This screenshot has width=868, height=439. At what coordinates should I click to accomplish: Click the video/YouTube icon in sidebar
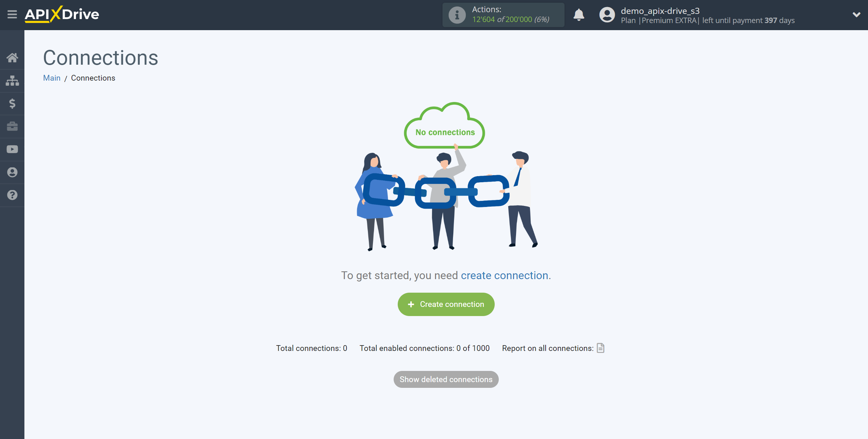tap(12, 149)
